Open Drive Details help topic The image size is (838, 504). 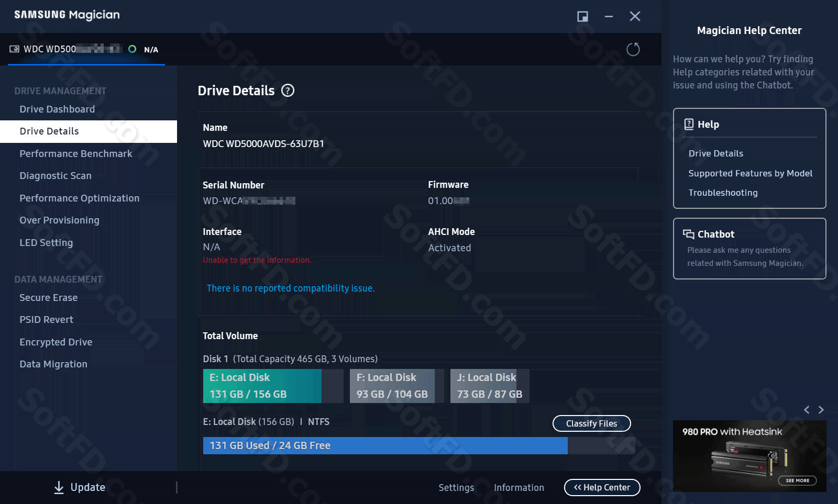coord(716,153)
